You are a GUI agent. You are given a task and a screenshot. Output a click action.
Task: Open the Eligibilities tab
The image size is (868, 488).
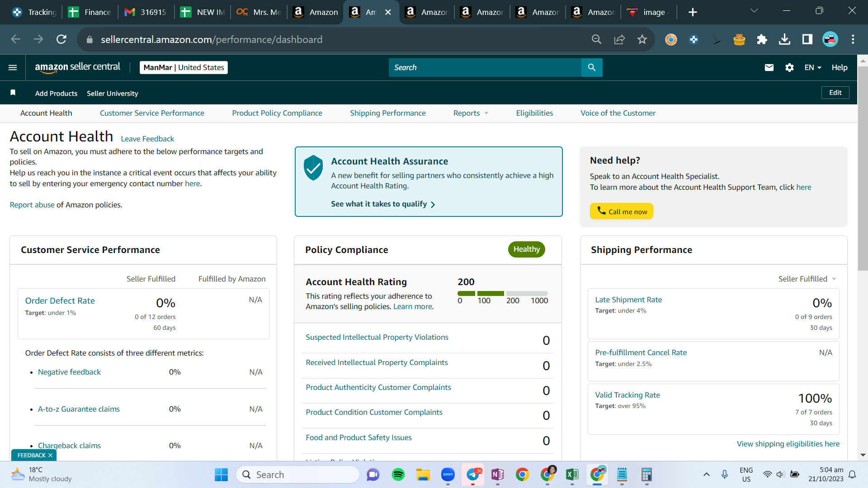534,113
